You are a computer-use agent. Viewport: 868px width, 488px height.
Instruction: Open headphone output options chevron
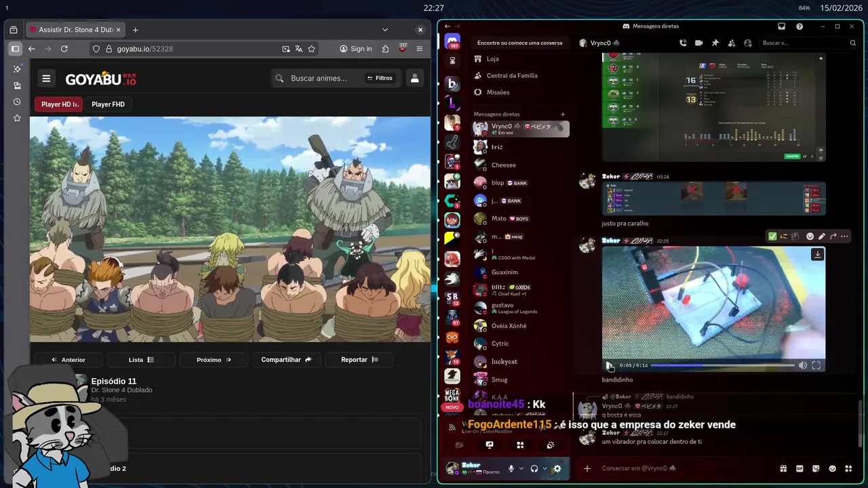pos(544,468)
